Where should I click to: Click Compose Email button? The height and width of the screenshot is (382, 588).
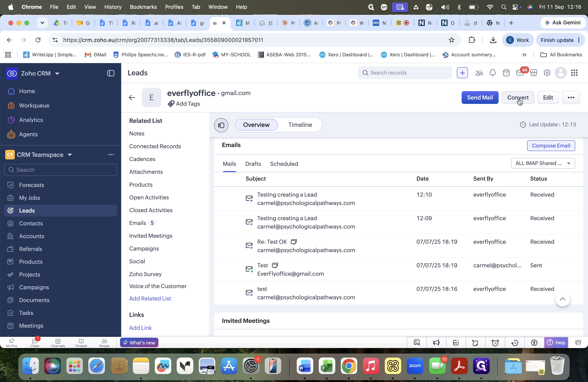click(x=551, y=146)
